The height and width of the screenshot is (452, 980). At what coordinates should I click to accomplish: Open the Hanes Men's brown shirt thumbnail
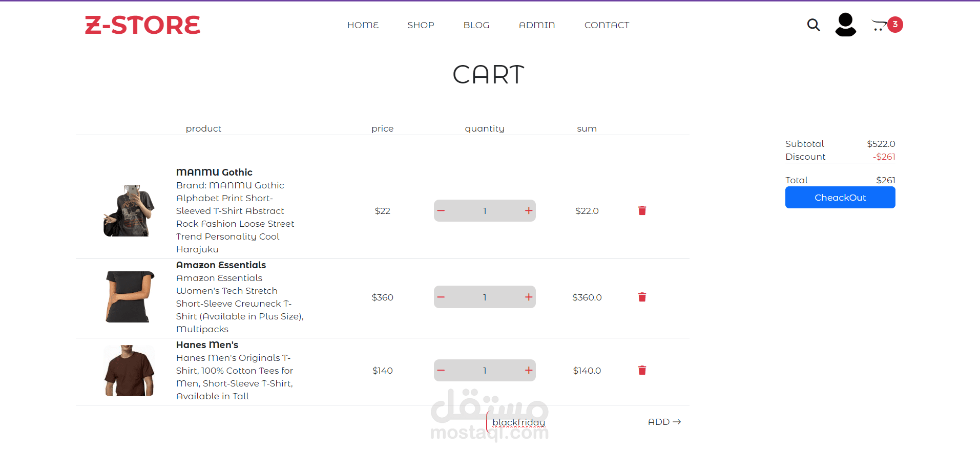129,370
